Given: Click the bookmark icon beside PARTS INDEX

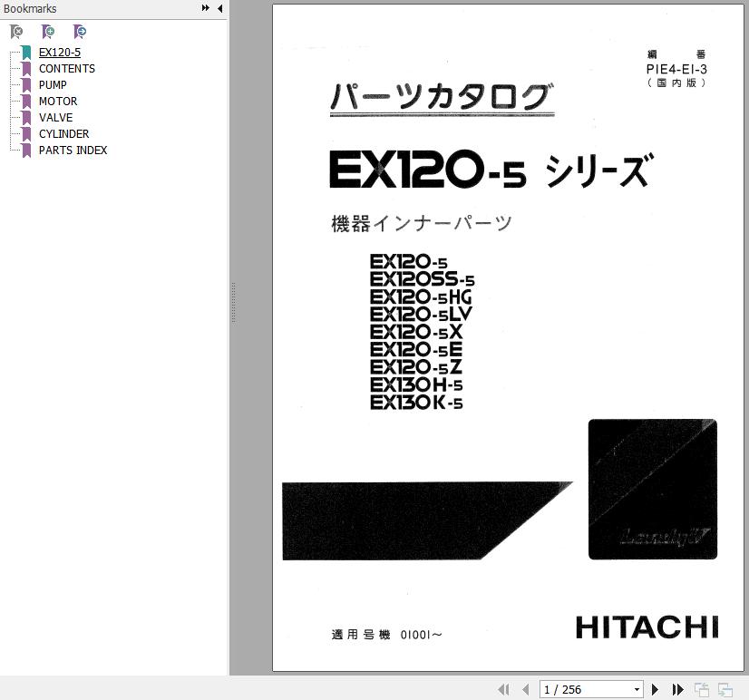Looking at the screenshot, I should (26, 150).
